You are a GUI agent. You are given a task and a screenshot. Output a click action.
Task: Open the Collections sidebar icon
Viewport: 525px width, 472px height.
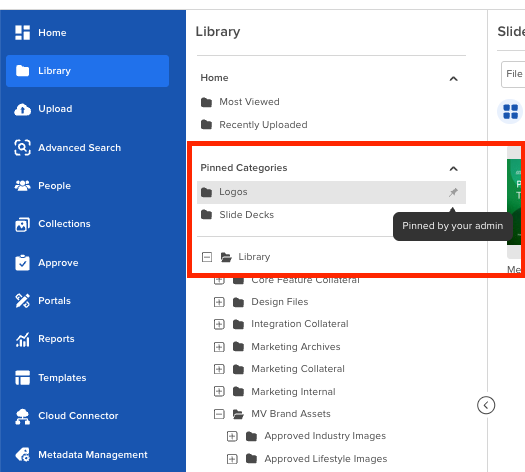(22, 224)
